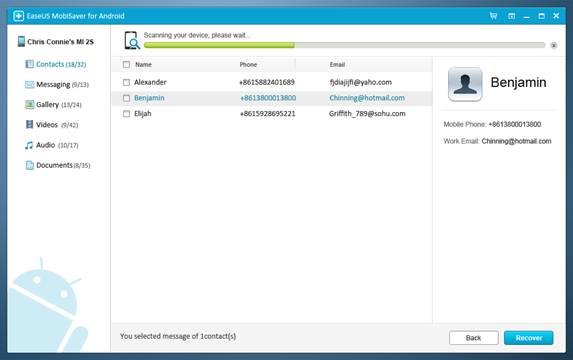This screenshot has width=573, height=360.
Task: Select the Contacts (18/32) category
Action: point(61,64)
